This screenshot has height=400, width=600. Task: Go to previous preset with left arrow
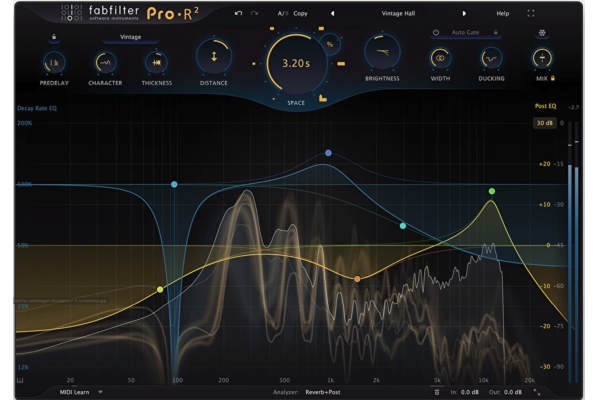tap(333, 13)
